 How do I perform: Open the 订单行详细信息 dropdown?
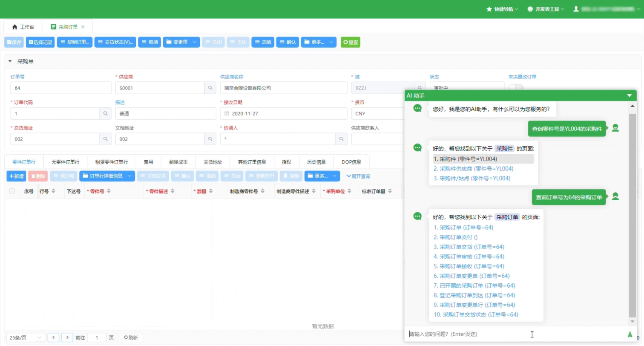[107, 176]
